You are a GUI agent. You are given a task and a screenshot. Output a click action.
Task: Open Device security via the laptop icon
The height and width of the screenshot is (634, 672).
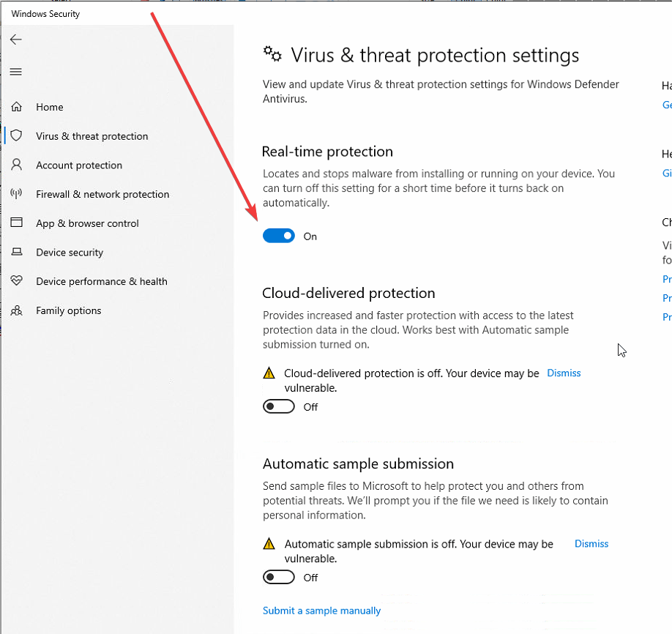coord(16,252)
